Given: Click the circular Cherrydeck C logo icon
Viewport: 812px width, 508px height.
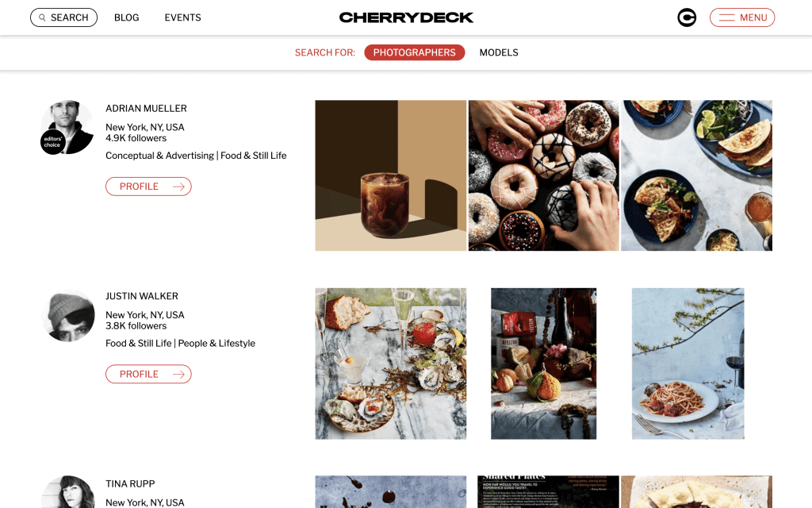Looking at the screenshot, I should tap(687, 17).
